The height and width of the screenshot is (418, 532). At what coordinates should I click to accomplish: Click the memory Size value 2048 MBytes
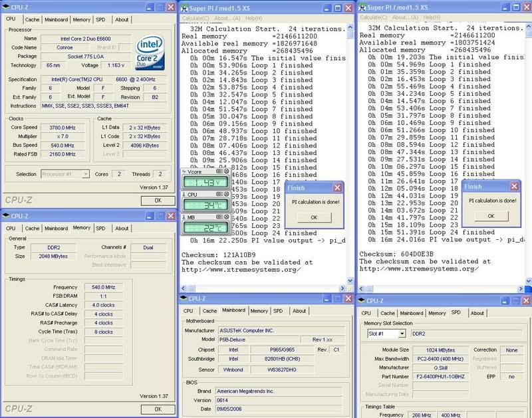[x=53, y=257]
